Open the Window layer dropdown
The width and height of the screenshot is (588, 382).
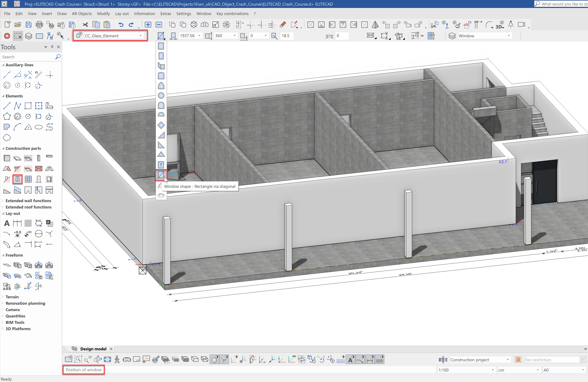coord(509,36)
